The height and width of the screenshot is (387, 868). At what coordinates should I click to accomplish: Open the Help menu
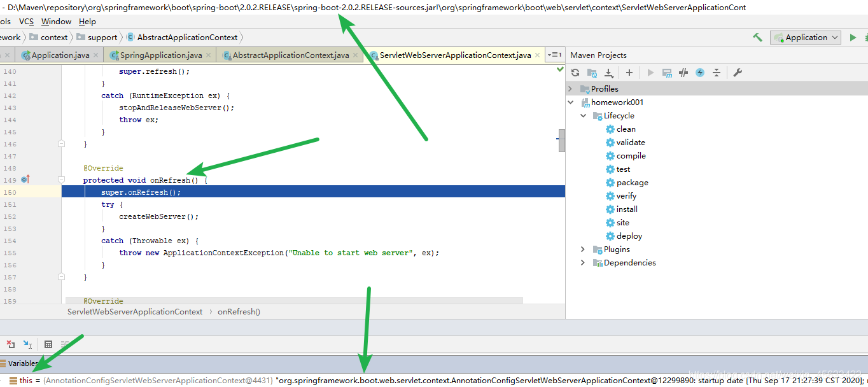coord(87,22)
